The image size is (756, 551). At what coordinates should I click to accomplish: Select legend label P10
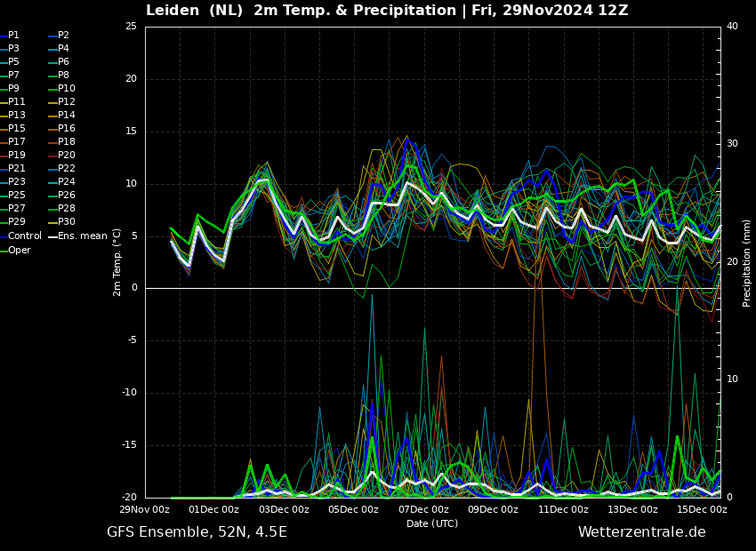coord(67,89)
